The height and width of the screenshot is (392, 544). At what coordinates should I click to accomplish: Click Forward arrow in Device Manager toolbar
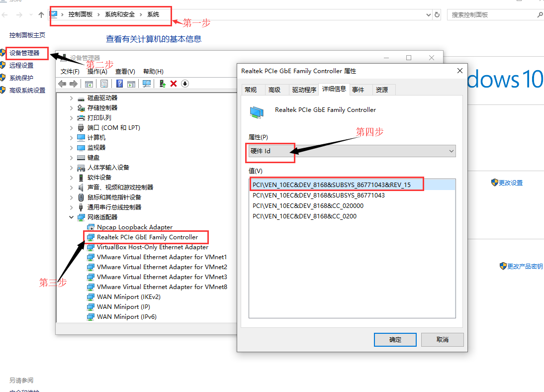point(73,84)
